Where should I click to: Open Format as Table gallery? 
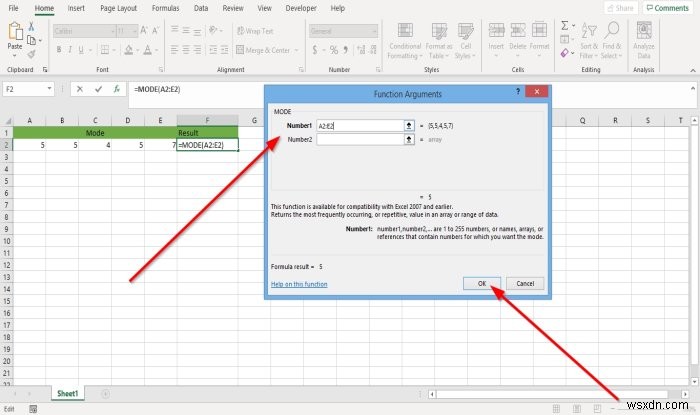click(439, 41)
